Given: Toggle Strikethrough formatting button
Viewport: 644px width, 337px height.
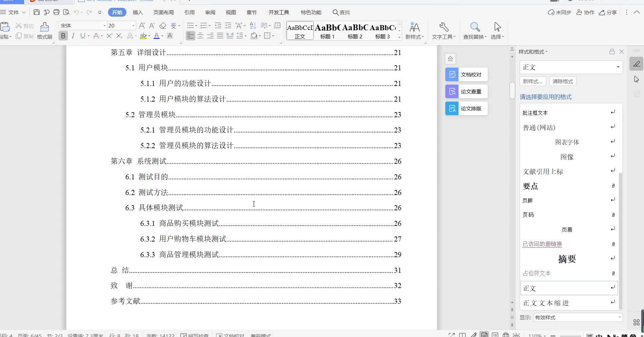Looking at the screenshot, I should click(x=96, y=36).
